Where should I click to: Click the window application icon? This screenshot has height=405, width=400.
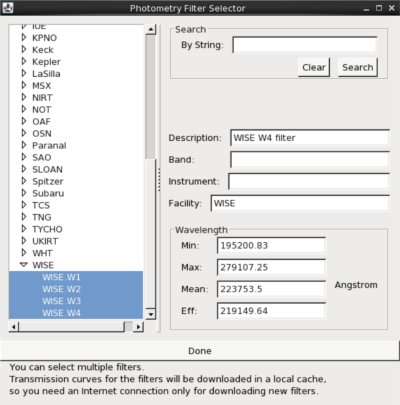tap(7, 8)
